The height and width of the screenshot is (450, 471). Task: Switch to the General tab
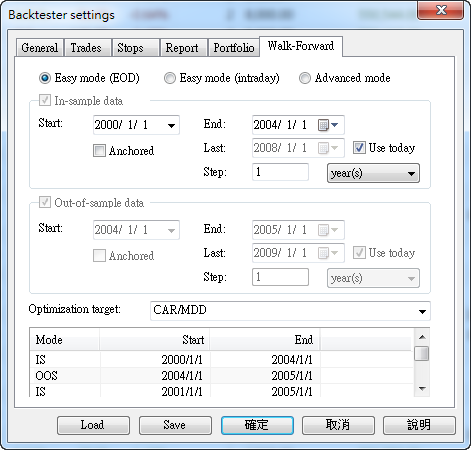pos(40,48)
